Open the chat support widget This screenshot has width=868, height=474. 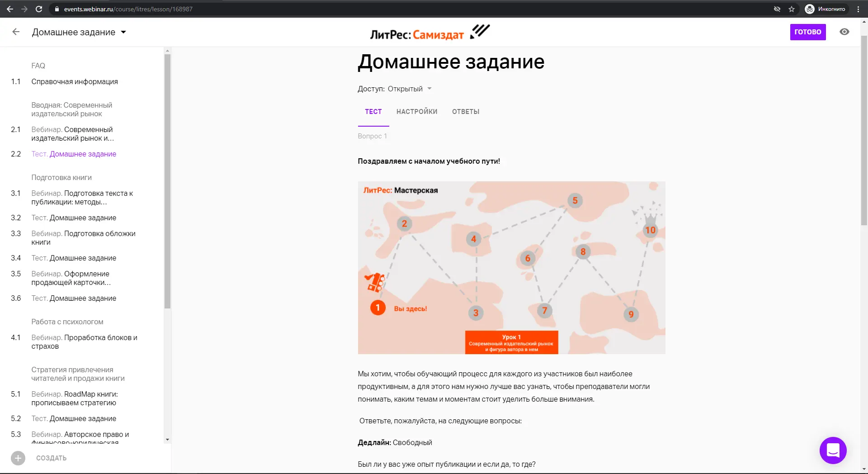[833, 450]
